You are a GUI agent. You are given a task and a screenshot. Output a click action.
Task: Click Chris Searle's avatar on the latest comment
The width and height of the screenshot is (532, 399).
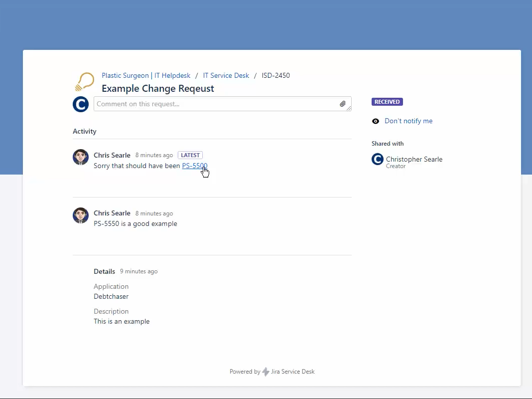[81, 157]
